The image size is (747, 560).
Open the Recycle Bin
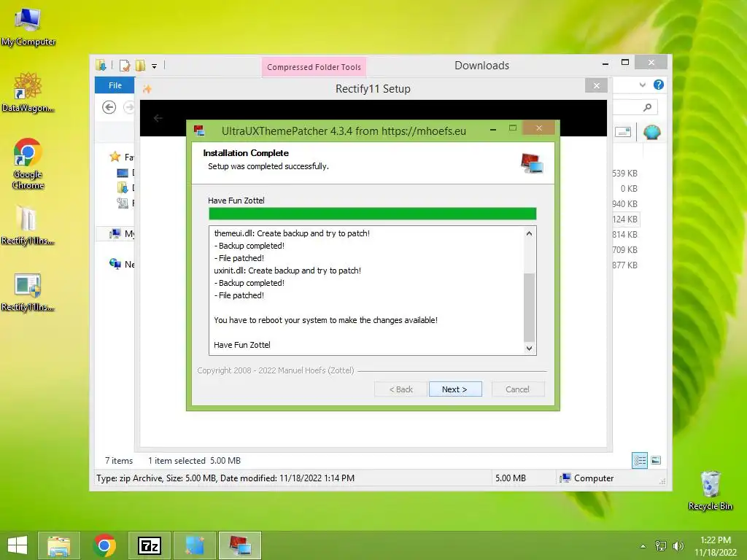[x=710, y=491]
